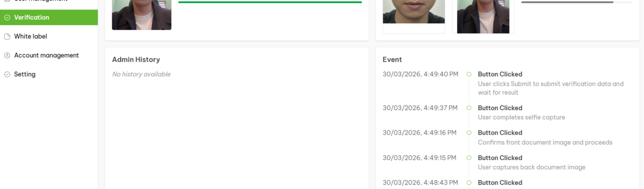This screenshot has width=644, height=189.
Task: Click the 4:49:40 PM event timeline dot
Action: (469, 74)
